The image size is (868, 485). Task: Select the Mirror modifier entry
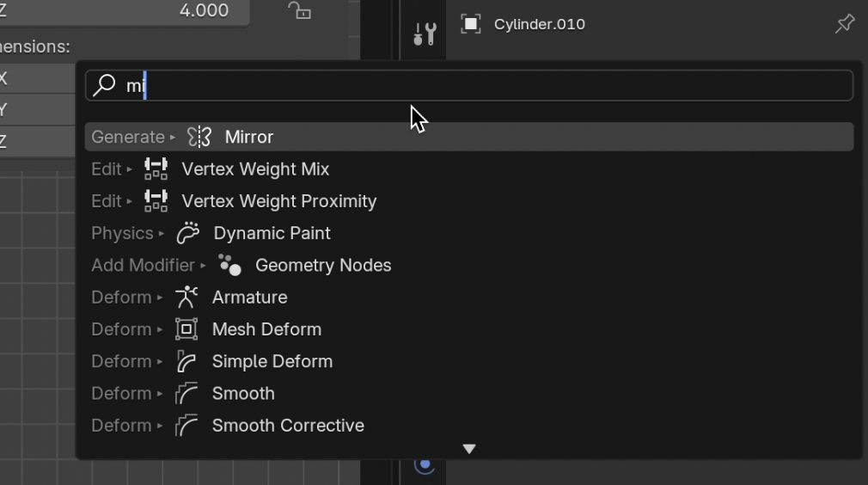[x=249, y=137]
